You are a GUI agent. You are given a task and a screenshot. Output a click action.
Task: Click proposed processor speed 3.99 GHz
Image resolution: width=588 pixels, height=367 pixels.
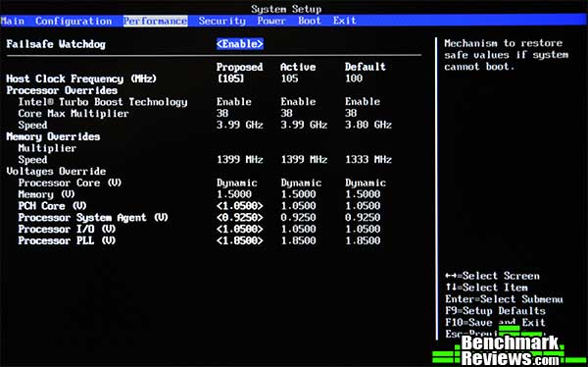pos(240,125)
